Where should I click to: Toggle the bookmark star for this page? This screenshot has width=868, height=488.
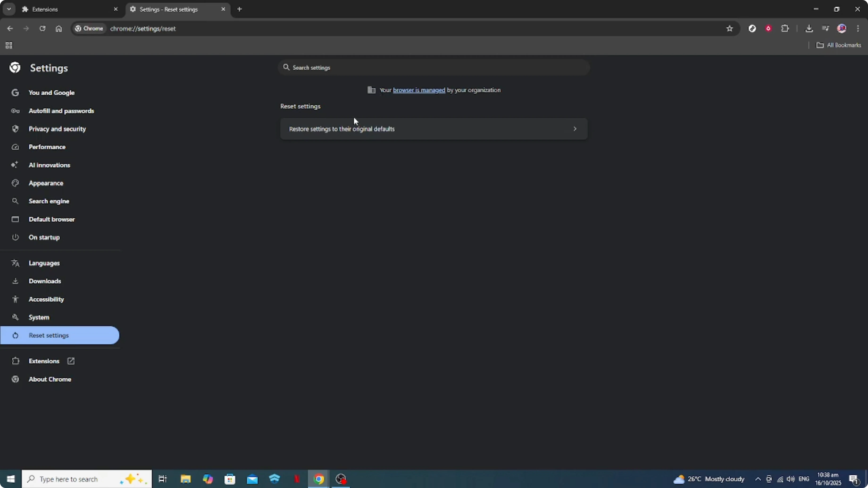click(x=730, y=29)
